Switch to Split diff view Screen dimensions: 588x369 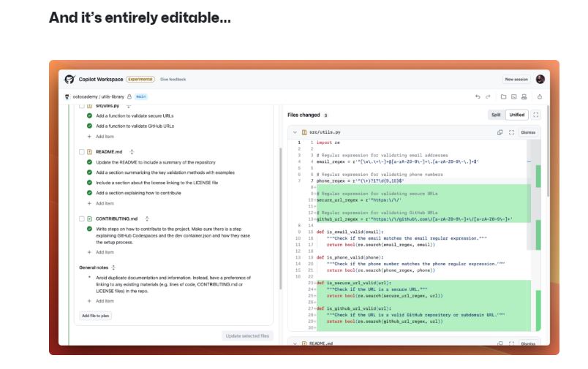pos(496,115)
